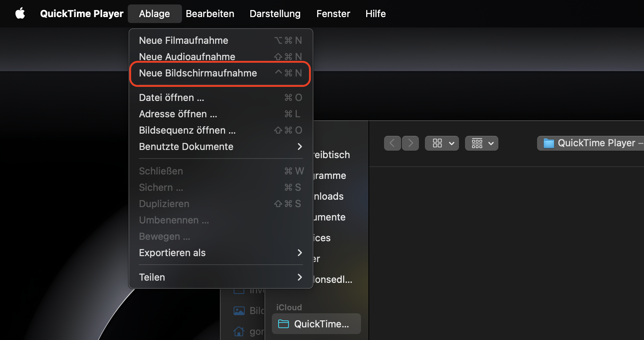The width and height of the screenshot is (644, 340).
Task: Open the grouping options dropdown
Action: [482, 143]
